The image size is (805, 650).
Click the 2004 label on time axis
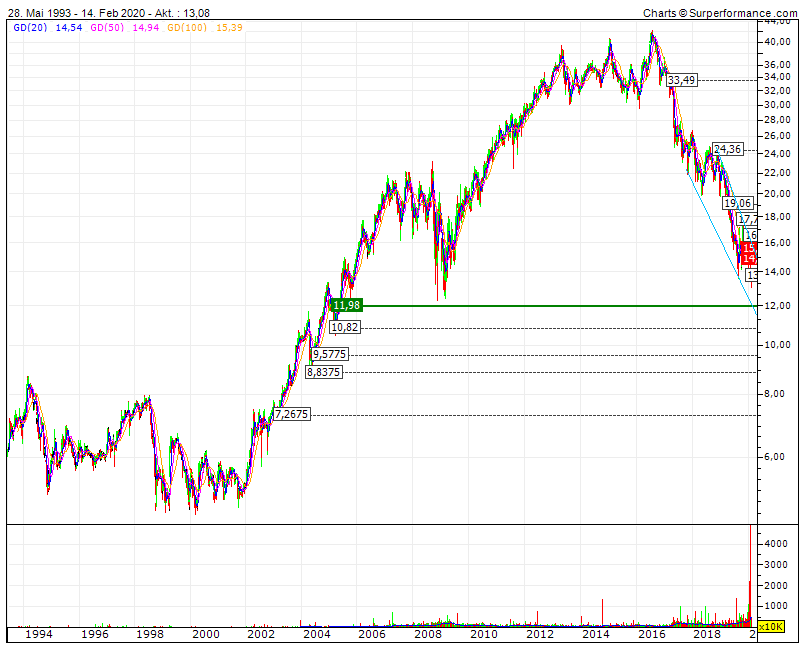pyautogui.click(x=317, y=635)
